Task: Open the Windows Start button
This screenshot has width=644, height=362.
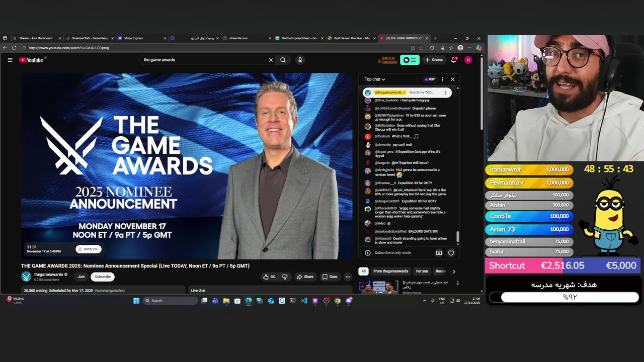Action: click(x=136, y=301)
